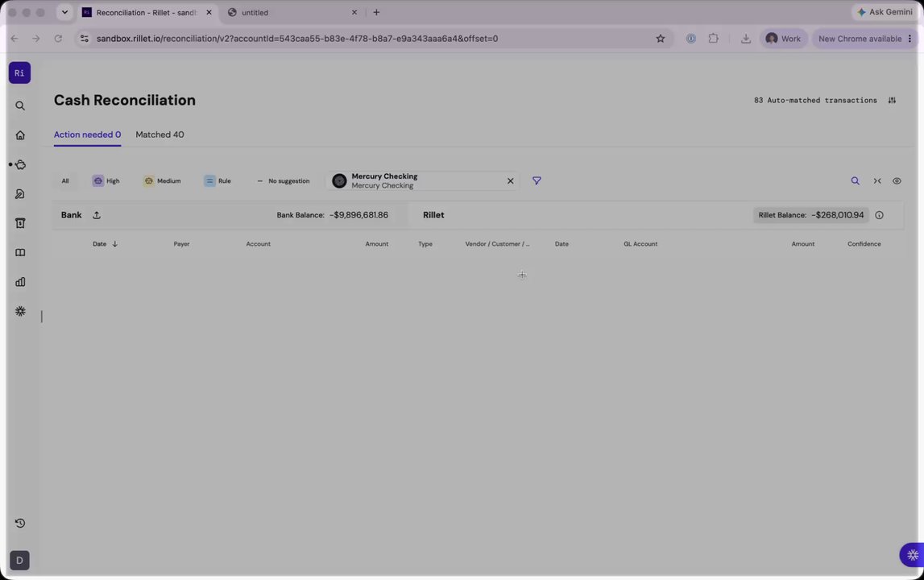Open the AI sparkle sidebar icon

coord(20,311)
